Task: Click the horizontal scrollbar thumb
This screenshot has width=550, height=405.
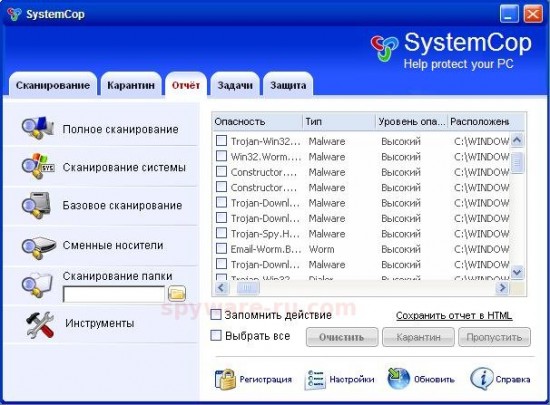Action: click(248, 288)
